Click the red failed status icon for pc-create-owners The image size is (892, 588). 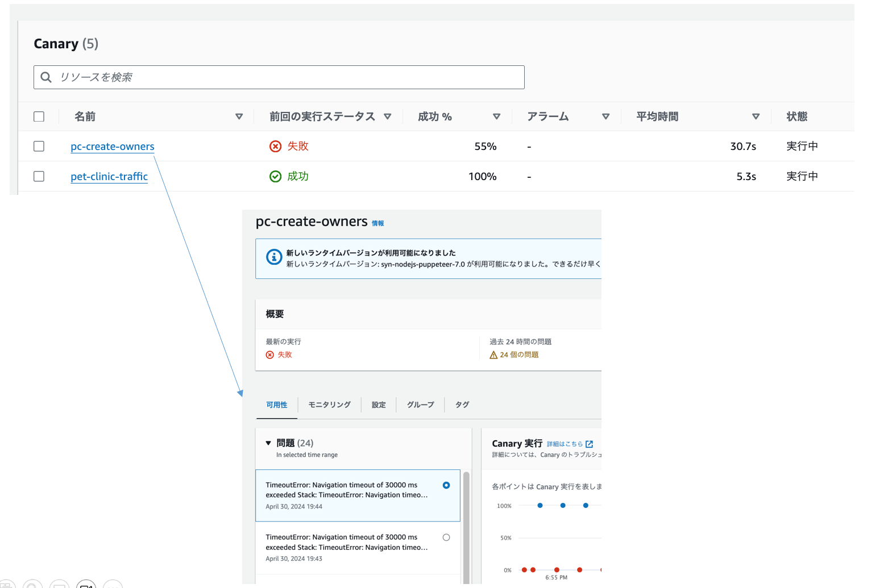[275, 147]
